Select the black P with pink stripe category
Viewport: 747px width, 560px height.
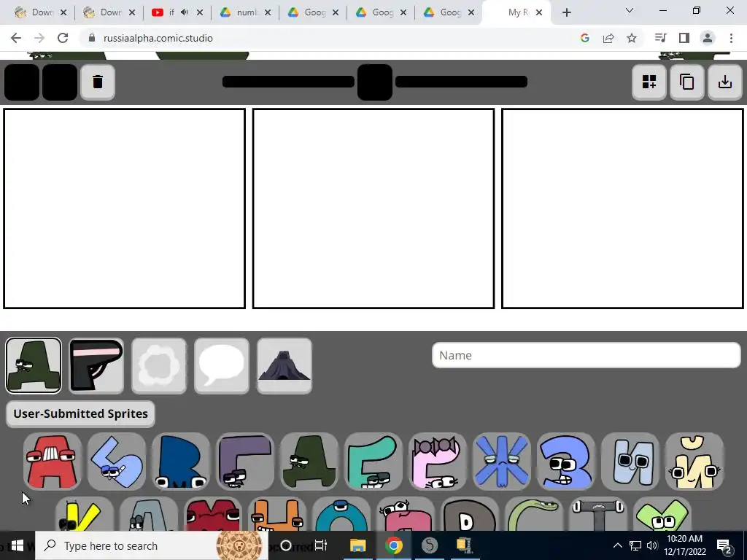(x=96, y=366)
